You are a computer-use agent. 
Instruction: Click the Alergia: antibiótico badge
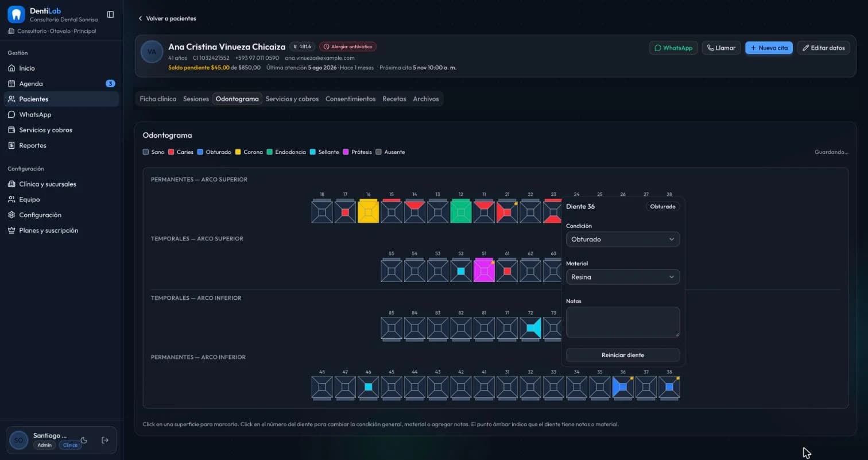point(348,47)
